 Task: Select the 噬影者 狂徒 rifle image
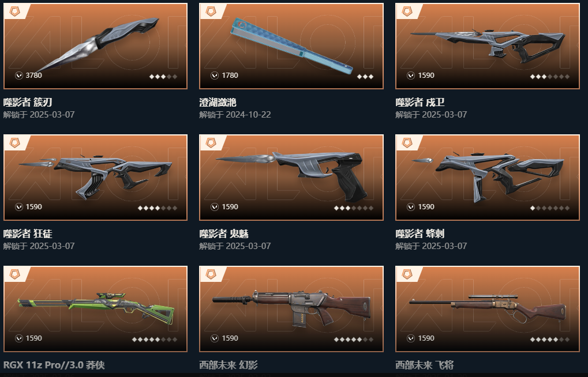click(x=96, y=175)
